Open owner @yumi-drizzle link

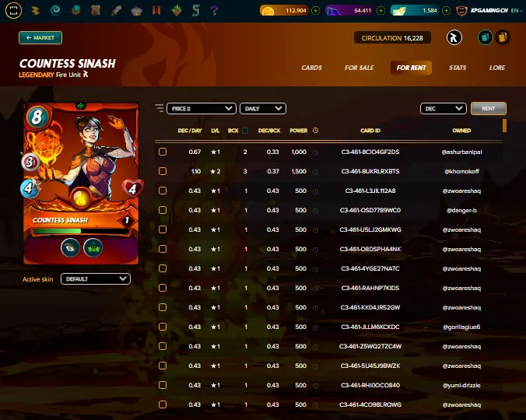[461, 385]
